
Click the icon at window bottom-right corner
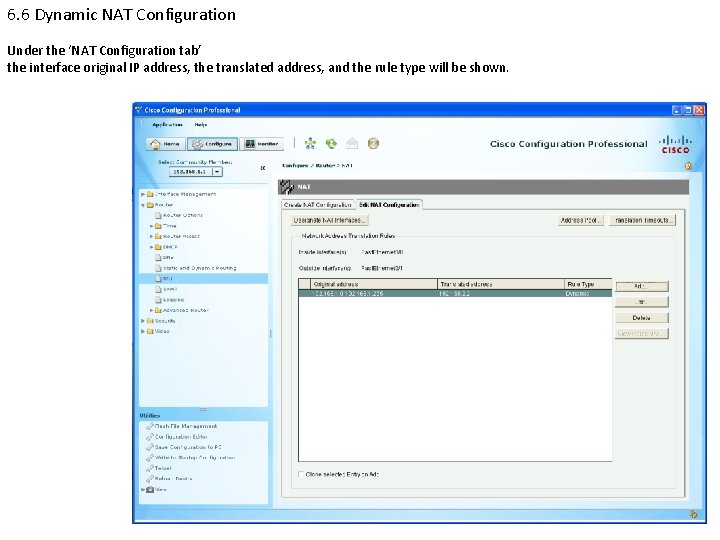(693, 514)
